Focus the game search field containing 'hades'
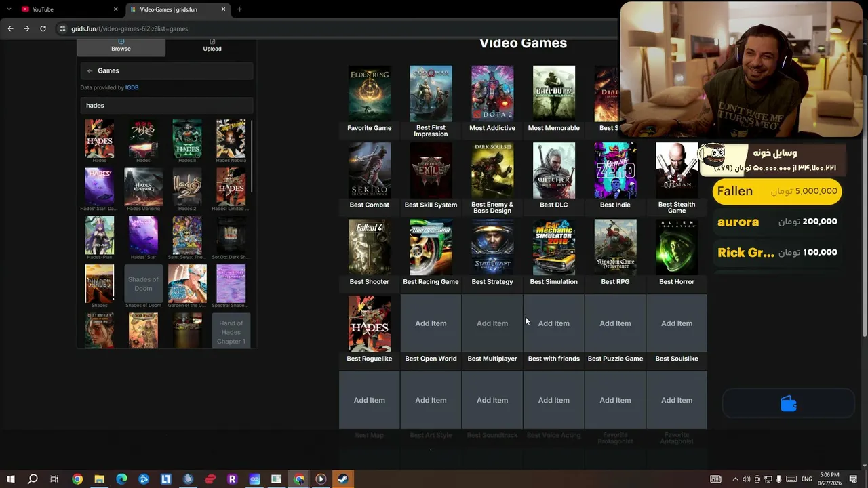This screenshot has height=488, width=868. click(x=166, y=105)
